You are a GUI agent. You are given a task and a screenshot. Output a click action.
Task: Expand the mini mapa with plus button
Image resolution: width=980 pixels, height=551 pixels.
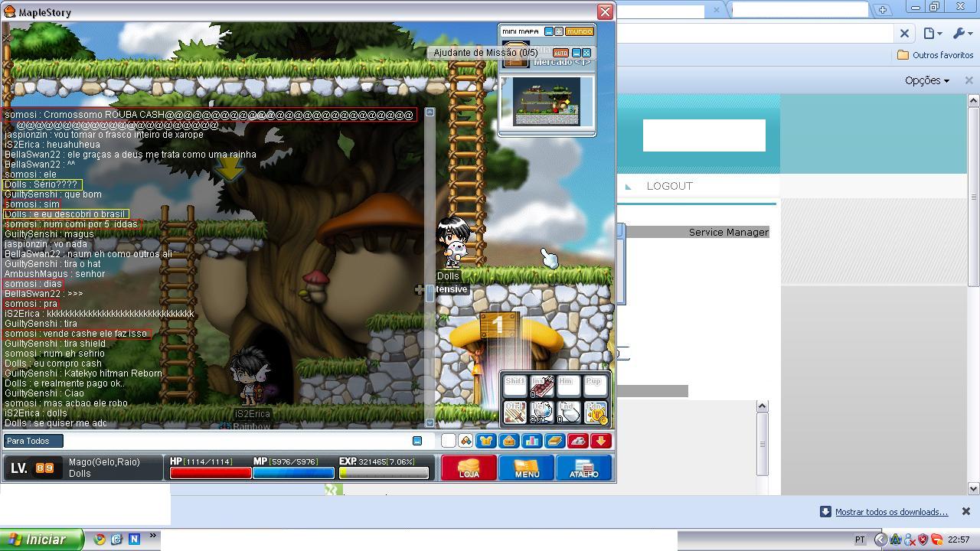point(558,31)
